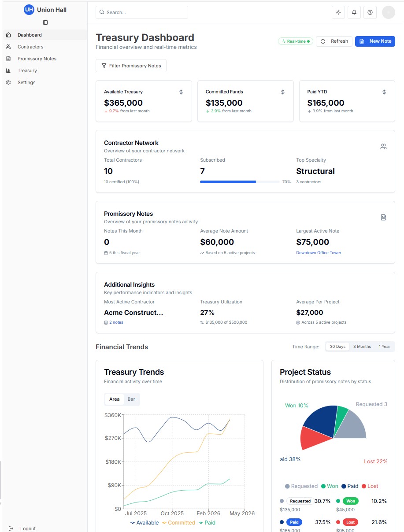Screen dimensions: 404x532
Task: Click the bell notification icon
Action: coord(354,12)
